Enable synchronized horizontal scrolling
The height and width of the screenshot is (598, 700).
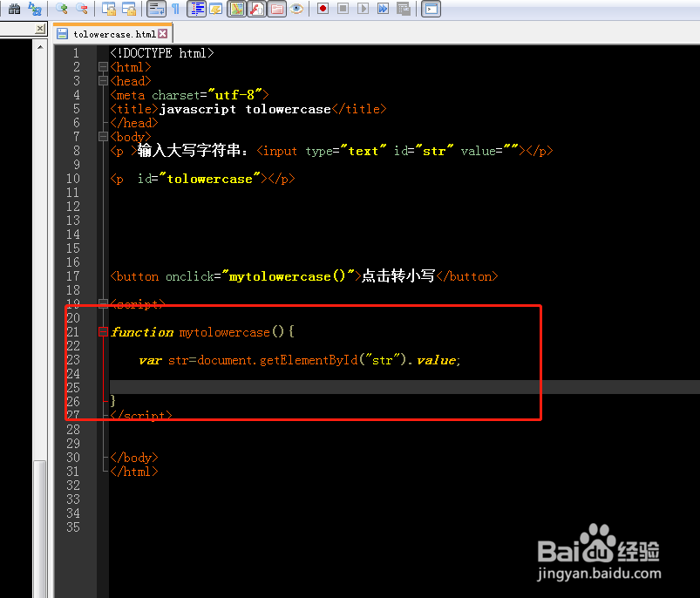(x=129, y=9)
